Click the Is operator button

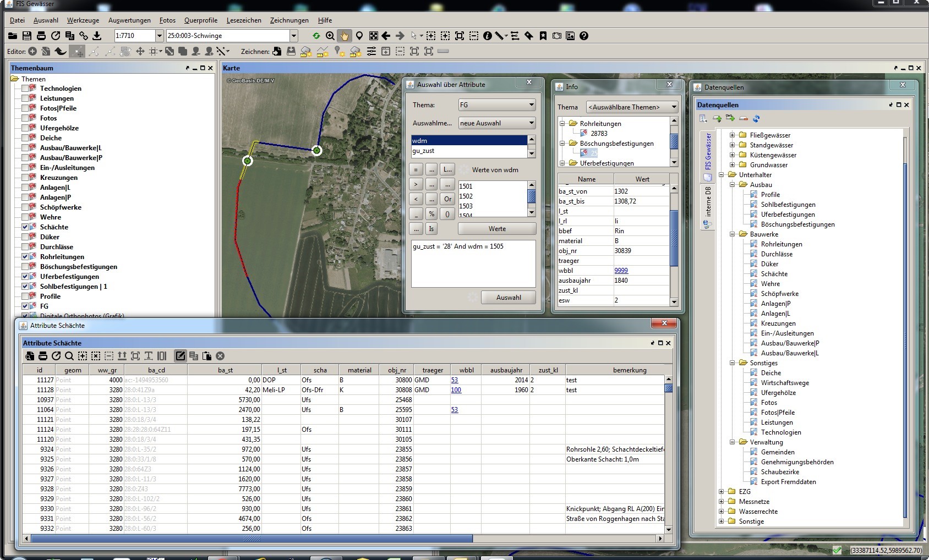(431, 229)
